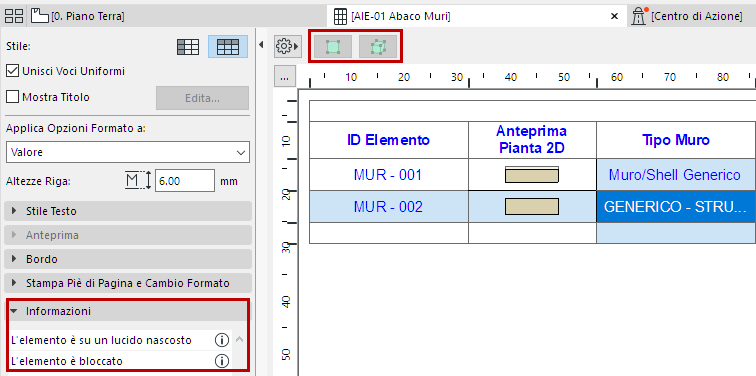Expand Stampa Piè di Pagina section
Viewport: 756px width, 376px height.
pyautogui.click(x=128, y=283)
